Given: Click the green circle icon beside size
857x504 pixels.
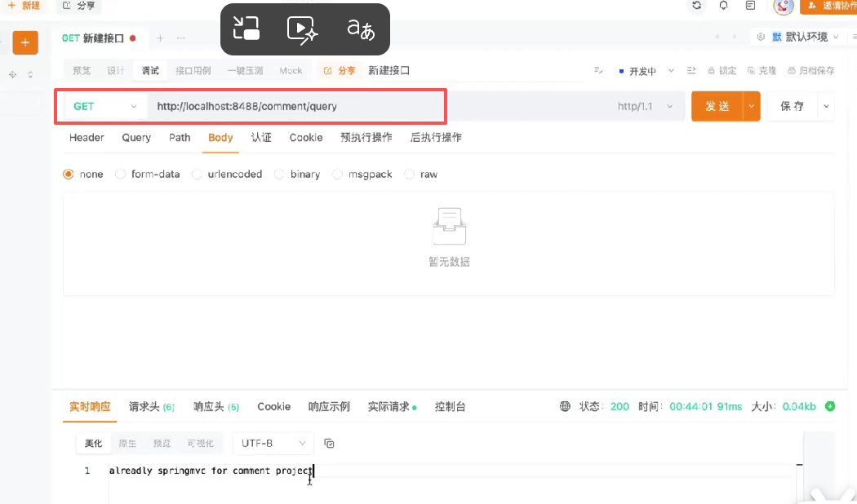Looking at the screenshot, I should pos(830,406).
